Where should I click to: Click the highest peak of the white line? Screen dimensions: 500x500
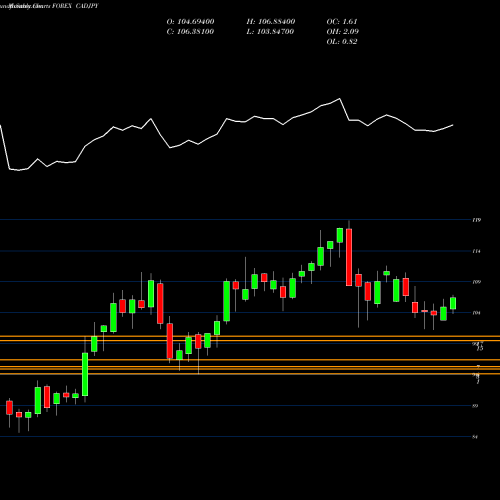[340, 99]
